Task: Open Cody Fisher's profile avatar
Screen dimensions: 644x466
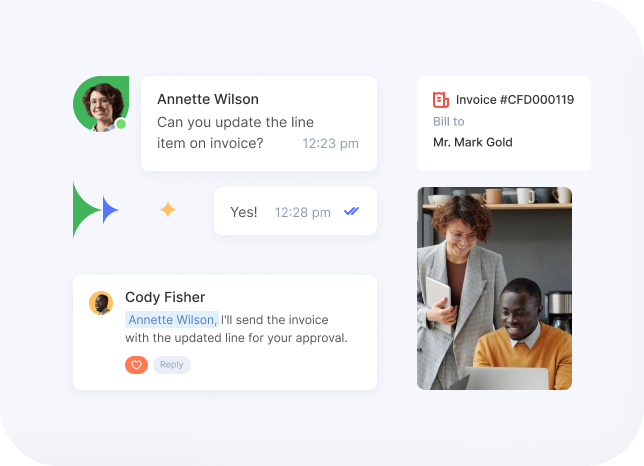Action: coord(101,303)
